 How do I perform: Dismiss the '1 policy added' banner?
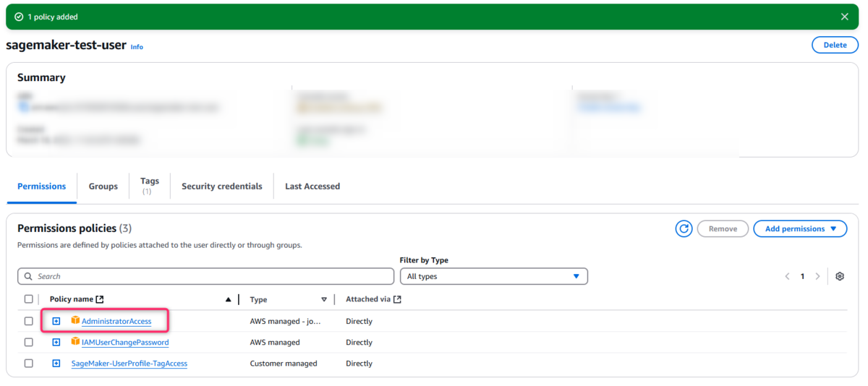[x=844, y=17]
